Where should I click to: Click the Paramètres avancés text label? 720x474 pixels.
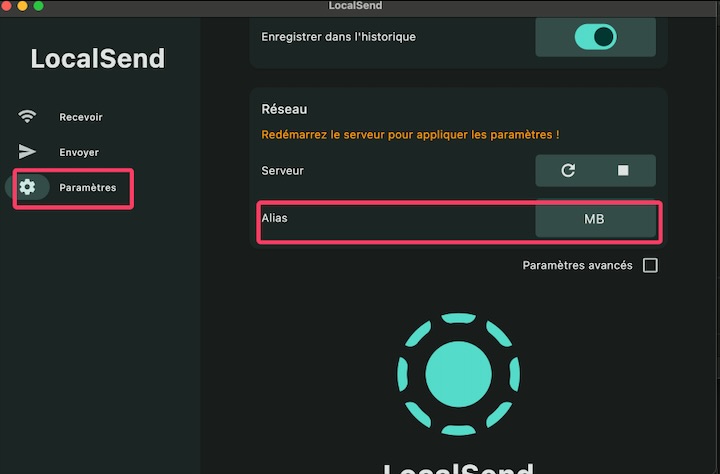[x=577, y=266]
